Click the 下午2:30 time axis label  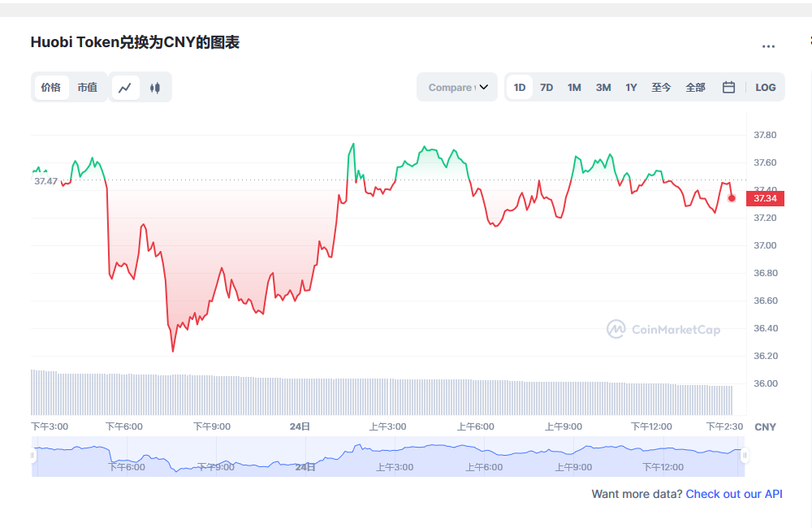click(x=724, y=426)
